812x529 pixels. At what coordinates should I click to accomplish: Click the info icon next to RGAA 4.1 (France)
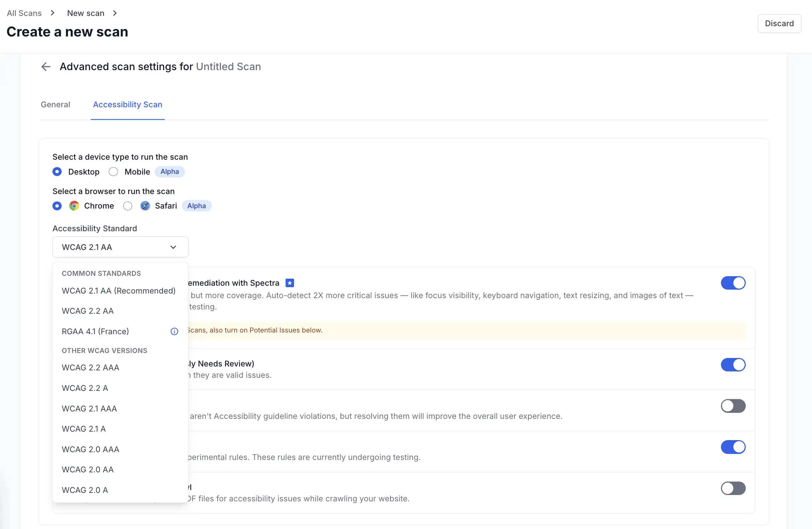pos(174,331)
